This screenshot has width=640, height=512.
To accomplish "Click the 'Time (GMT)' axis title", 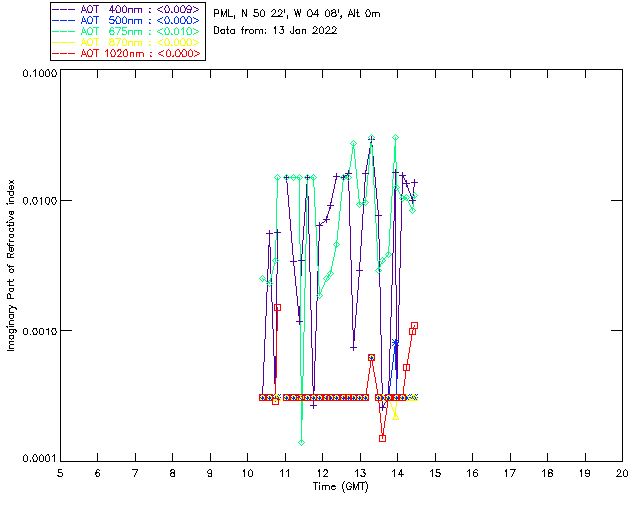I will [x=340, y=487].
